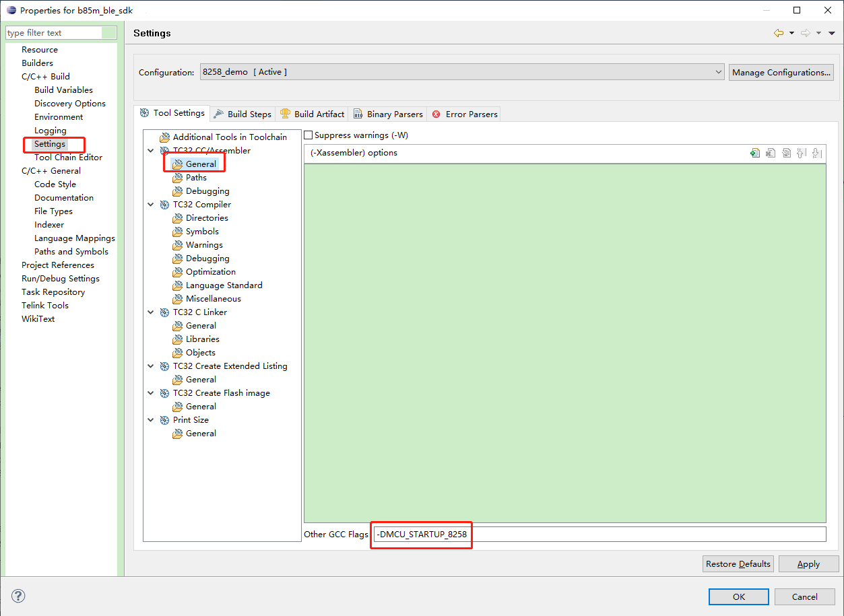
Task: Open the forward history dropdown arrow
Action: pyautogui.click(x=819, y=33)
